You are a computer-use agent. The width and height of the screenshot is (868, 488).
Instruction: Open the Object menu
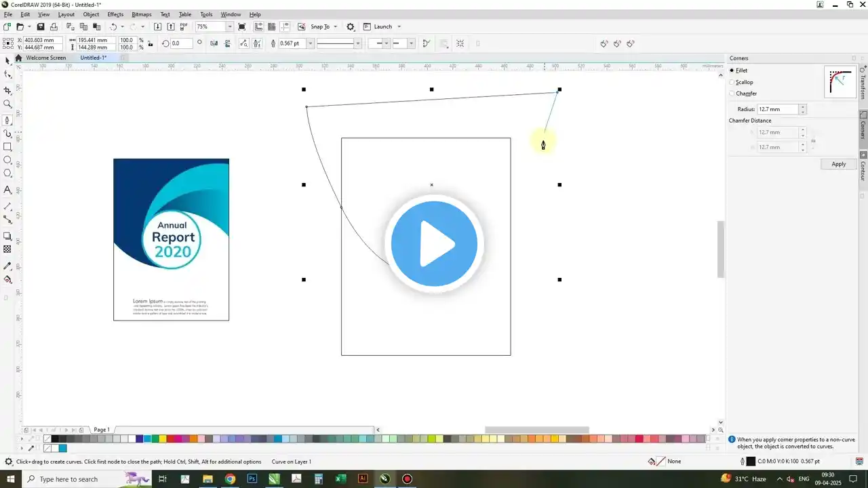click(x=91, y=14)
